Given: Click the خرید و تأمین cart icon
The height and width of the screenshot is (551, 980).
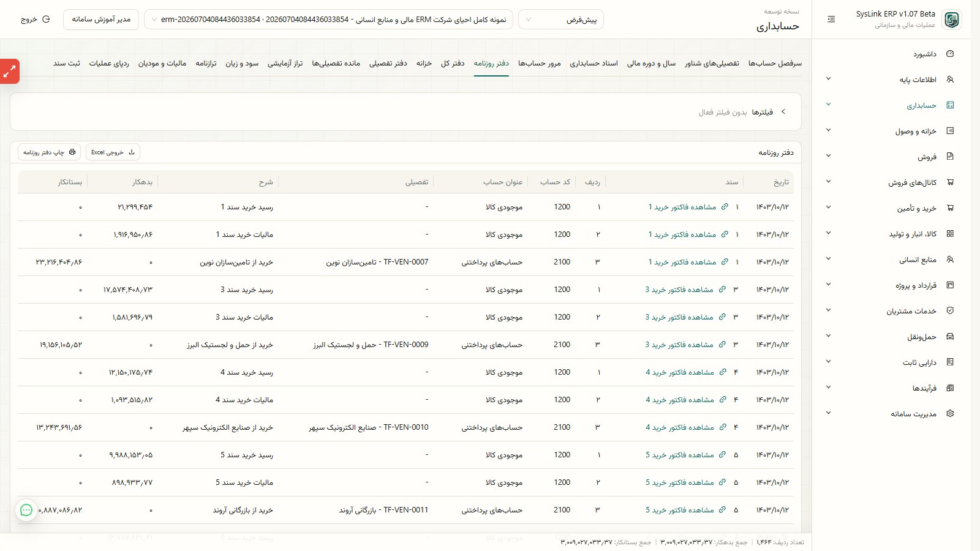Looking at the screenshot, I should click(x=950, y=208).
